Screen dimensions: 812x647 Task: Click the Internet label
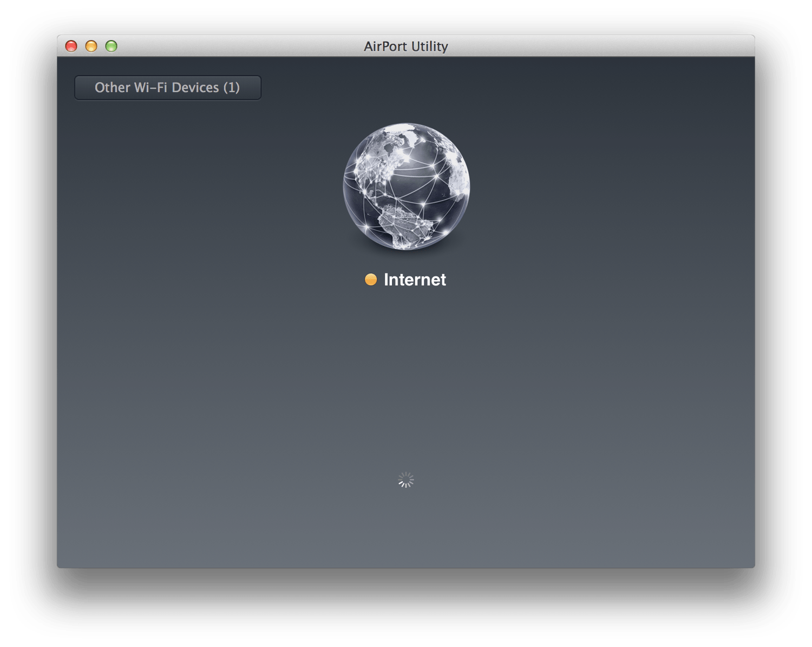tap(415, 280)
